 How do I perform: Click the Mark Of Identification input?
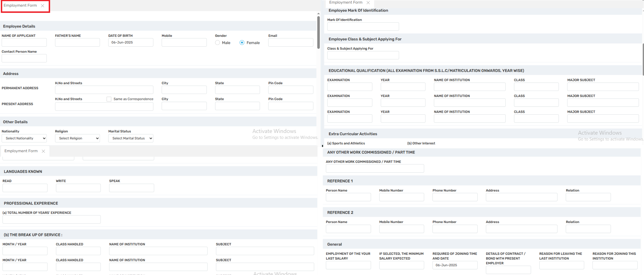[363, 26]
